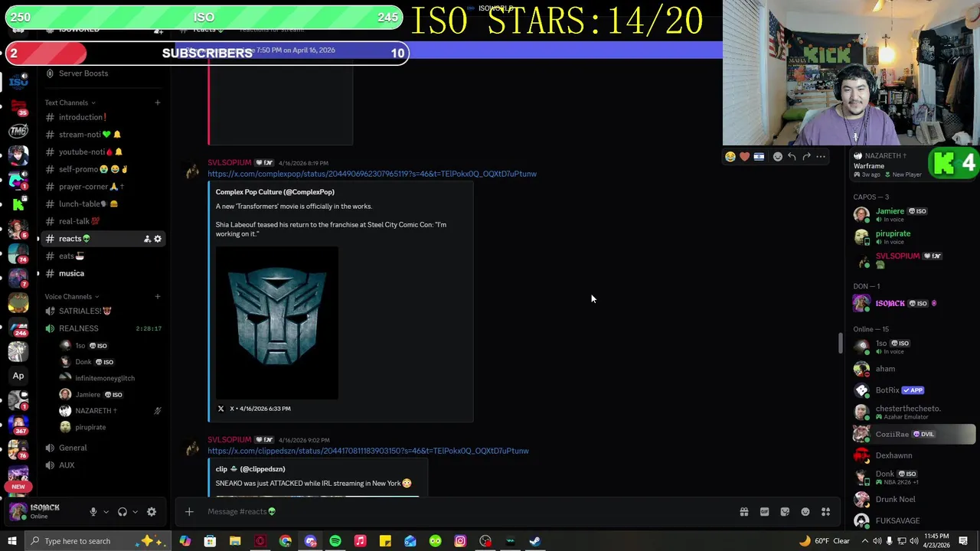Image resolution: width=980 pixels, height=551 pixels.
Task: Open the emoji picker in message bar
Action: 805,512
